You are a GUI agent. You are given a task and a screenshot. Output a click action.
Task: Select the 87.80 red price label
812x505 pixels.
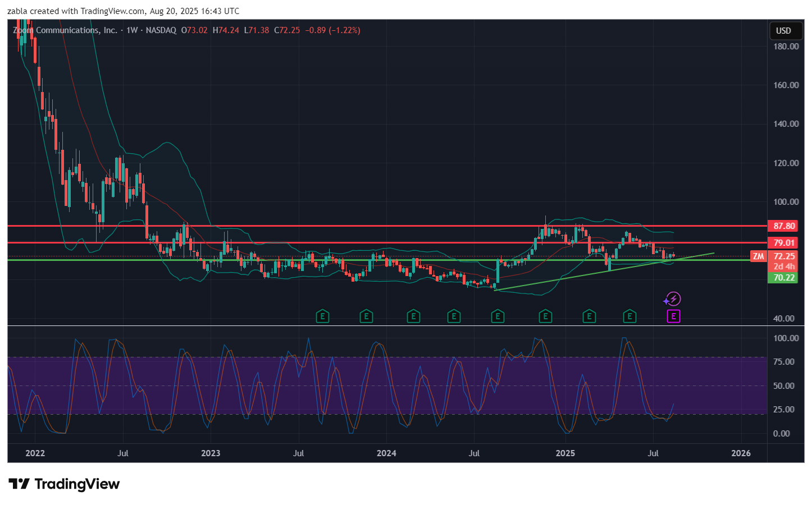click(782, 226)
